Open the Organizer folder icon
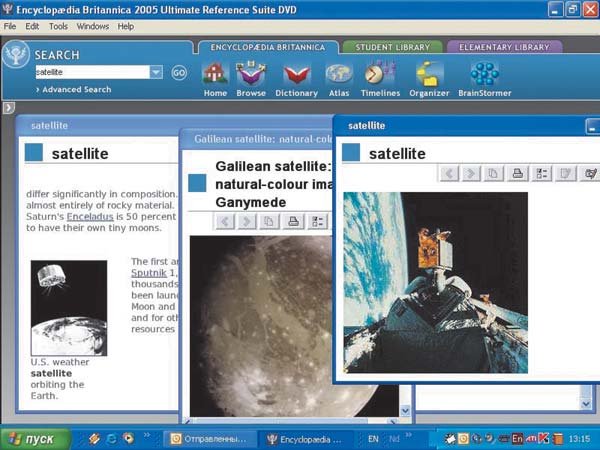Viewport: 600px width, 450px height. click(x=429, y=80)
